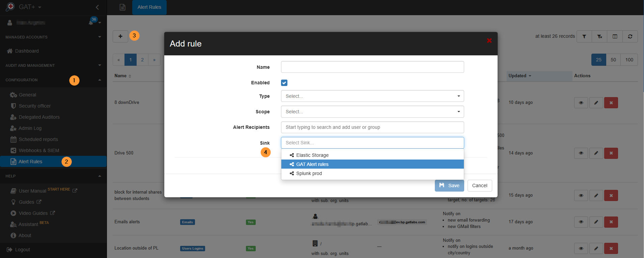
Task: Click the Alert Recipients search field
Action: tap(372, 127)
